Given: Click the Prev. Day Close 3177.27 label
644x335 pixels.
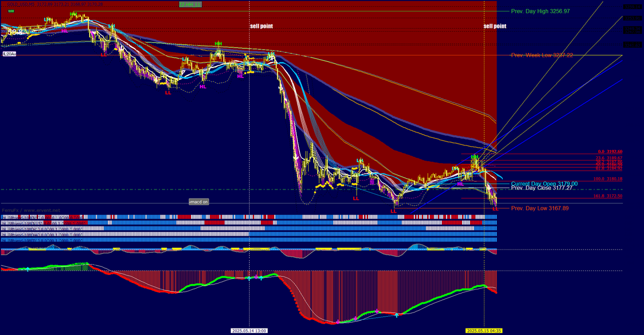Looking at the screenshot, I should (541, 188).
